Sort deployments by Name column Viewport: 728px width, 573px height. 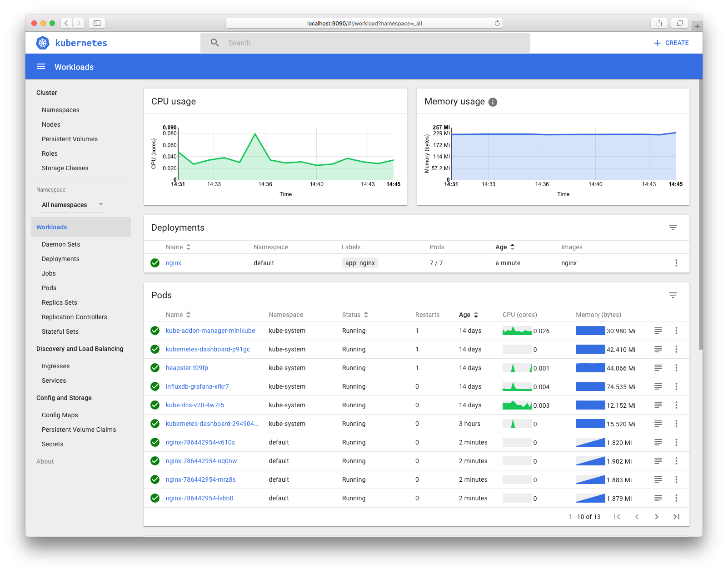[178, 247]
